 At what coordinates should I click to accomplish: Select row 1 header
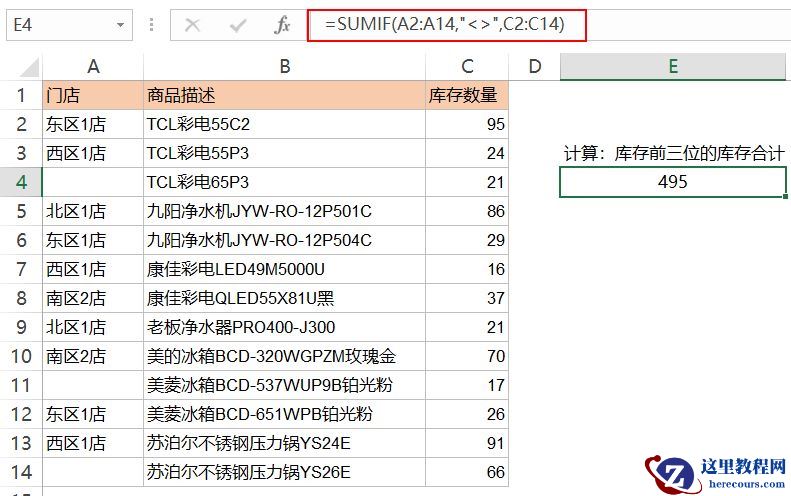(x=21, y=95)
